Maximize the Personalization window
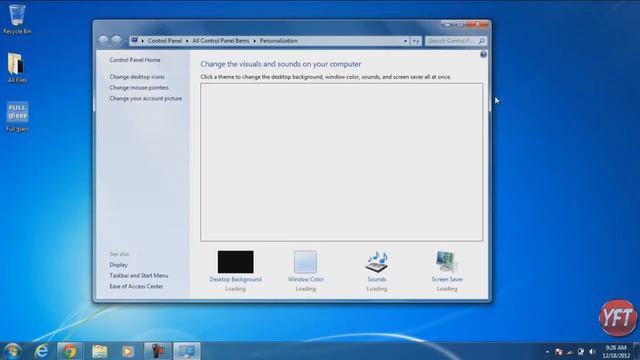The image size is (640, 360). point(459,24)
